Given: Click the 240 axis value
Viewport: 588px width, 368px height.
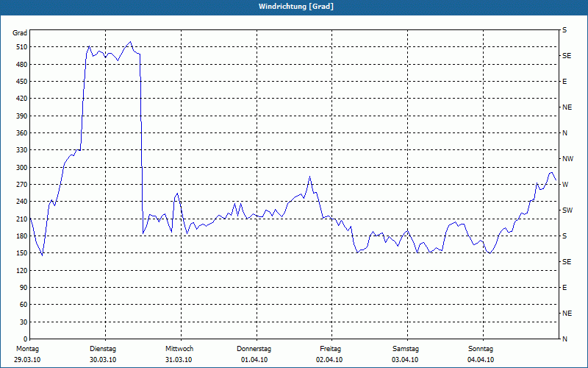Looking at the screenshot, I should point(21,202).
